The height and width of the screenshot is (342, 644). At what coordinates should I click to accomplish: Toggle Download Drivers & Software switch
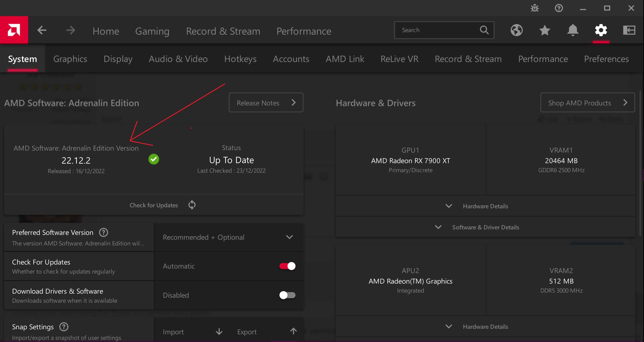click(287, 295)
